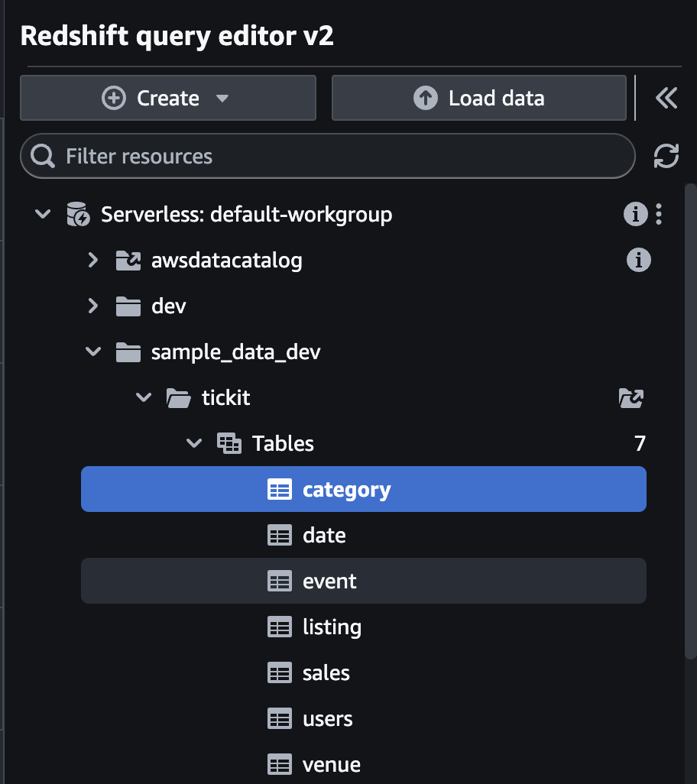Click the Load data button
Image resolution: width=697 pixels, height=784 pixels.
[x=479, y=98]
